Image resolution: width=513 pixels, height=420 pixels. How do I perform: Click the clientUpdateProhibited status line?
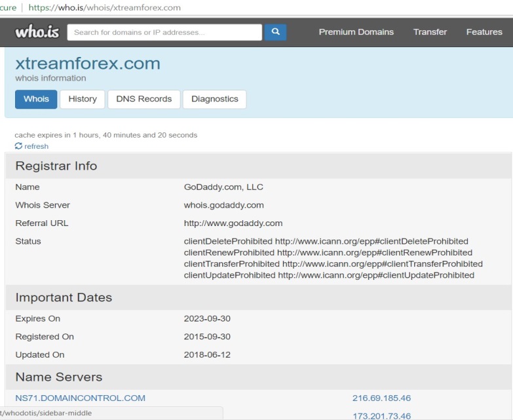[x=329, y=275]
